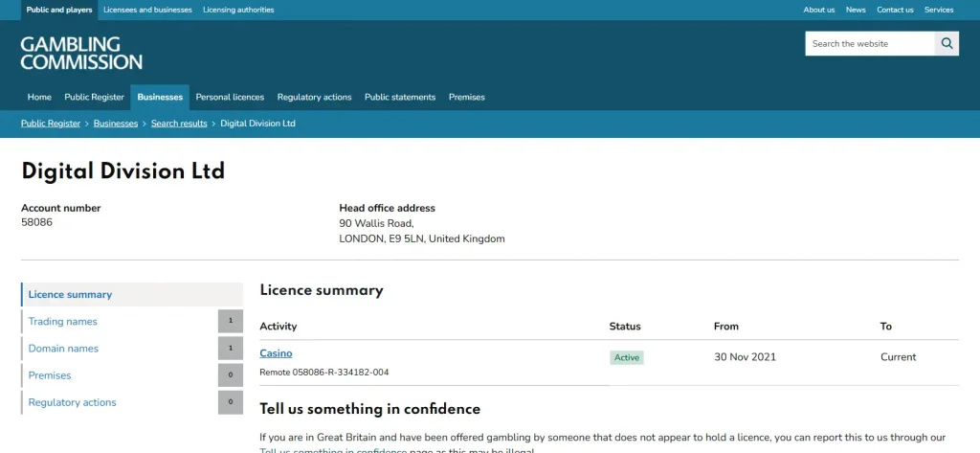Click Public Register breadcrumb link
980x453 pixels.
[51, 124]
